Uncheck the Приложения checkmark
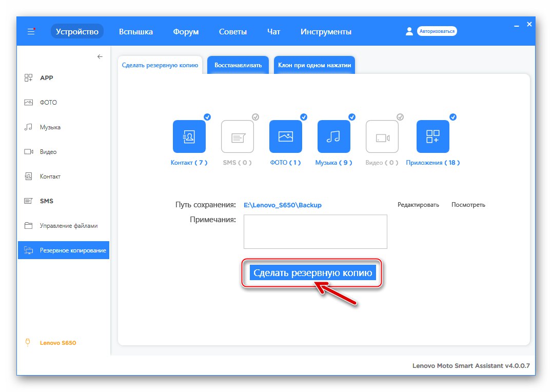The width and height of the screenshot is (552, 392). tap(453, 117)
